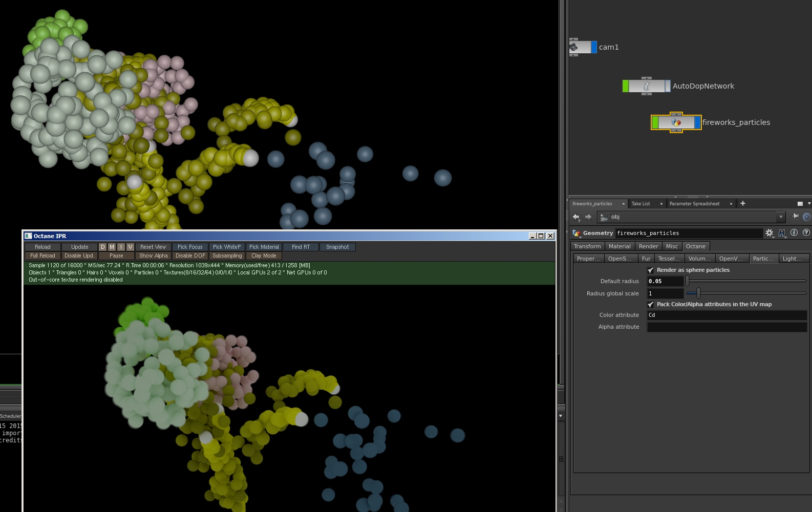
Task: Open the Transform tab
Action: pos(587,246)
